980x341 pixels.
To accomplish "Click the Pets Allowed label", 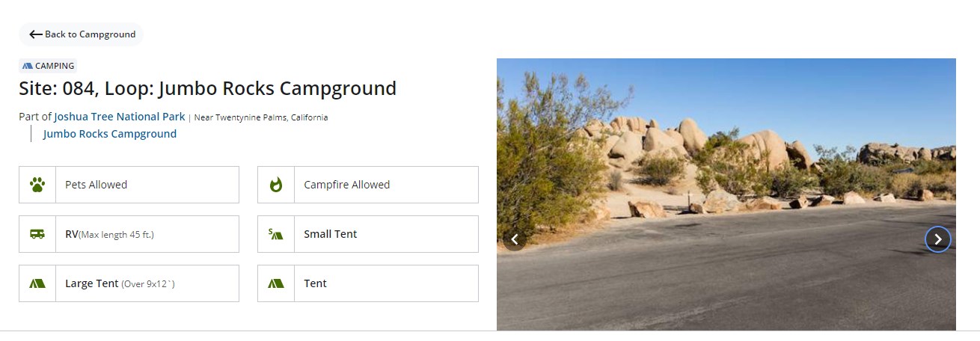I will pos(96,185).
